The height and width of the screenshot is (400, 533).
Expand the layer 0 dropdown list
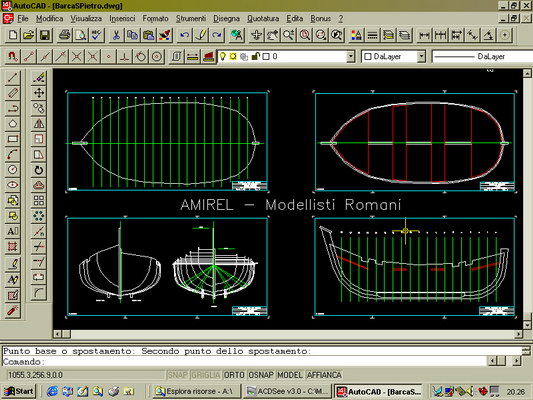coord(351,56)
